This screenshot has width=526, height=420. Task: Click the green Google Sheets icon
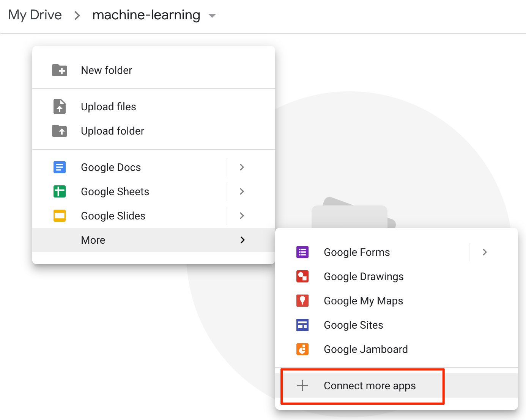(x=60, y=191)
